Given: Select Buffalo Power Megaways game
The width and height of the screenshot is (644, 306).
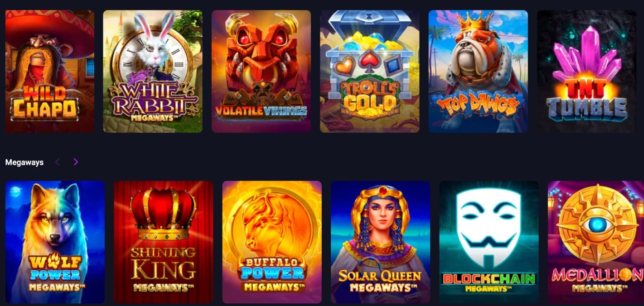Looking at the screenshot, I should coord(272,242).
